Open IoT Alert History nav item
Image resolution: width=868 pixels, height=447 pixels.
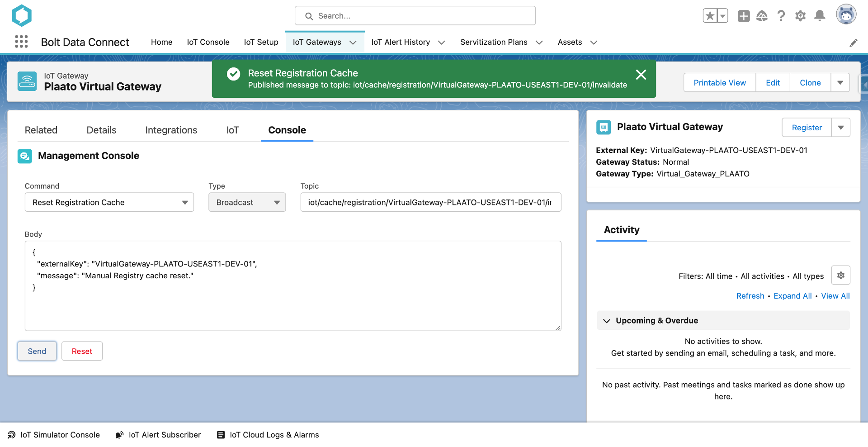(x=401, y=42)
